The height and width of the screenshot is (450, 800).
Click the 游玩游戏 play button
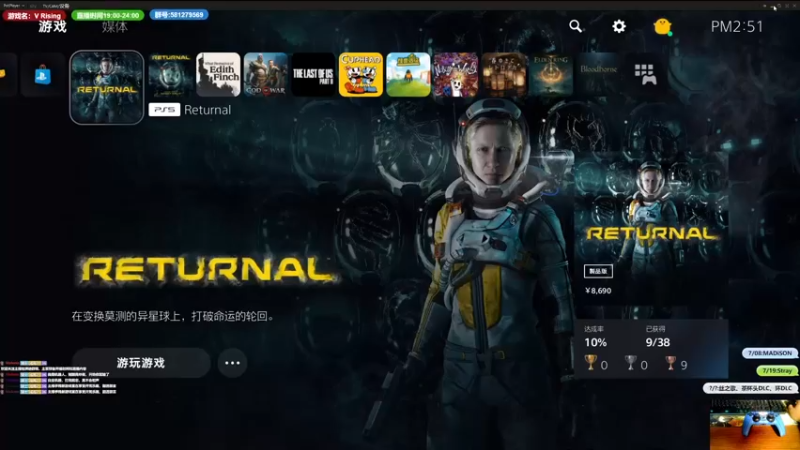(x=141, y=363)
